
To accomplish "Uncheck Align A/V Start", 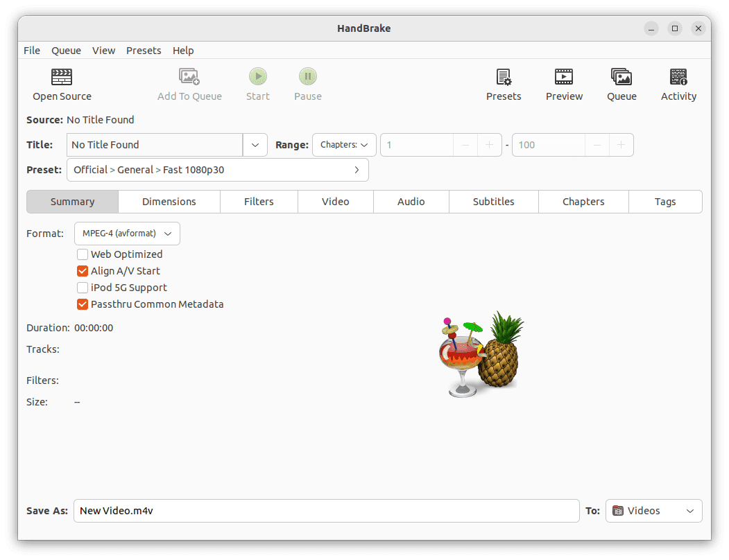I will [x=83, y=271].
